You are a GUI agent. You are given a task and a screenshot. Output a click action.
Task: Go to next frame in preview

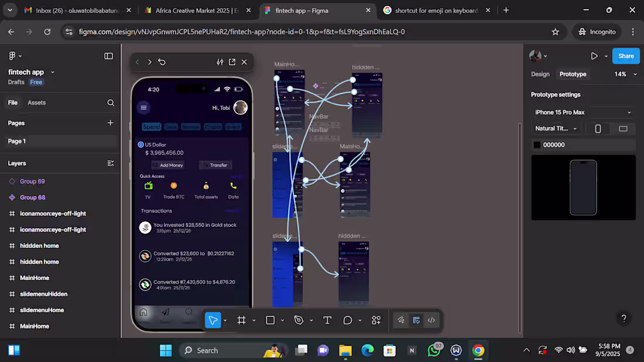[149, 62]
